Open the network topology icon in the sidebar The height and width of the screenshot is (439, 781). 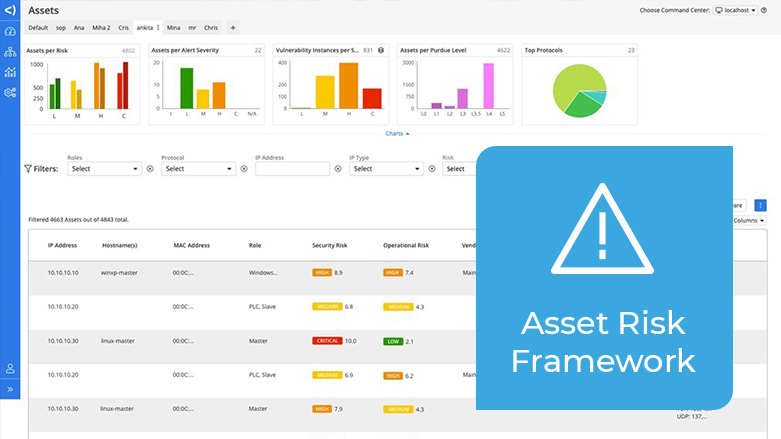pyautogui.click(x=10, y=52)
